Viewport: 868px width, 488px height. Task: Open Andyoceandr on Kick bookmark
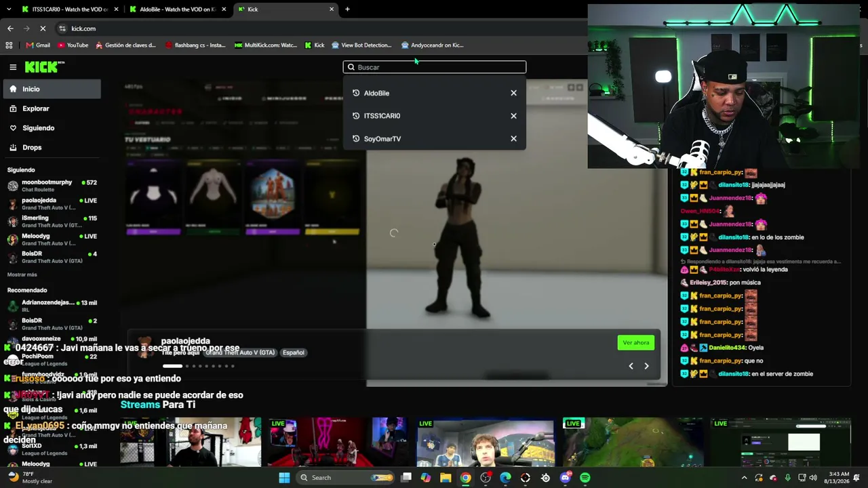[432, 45]
